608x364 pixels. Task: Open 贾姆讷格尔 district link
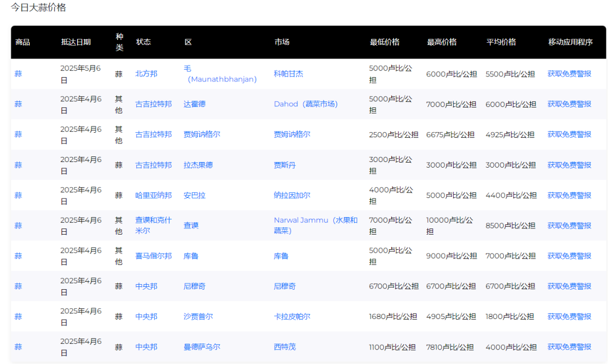coord(202,134)
